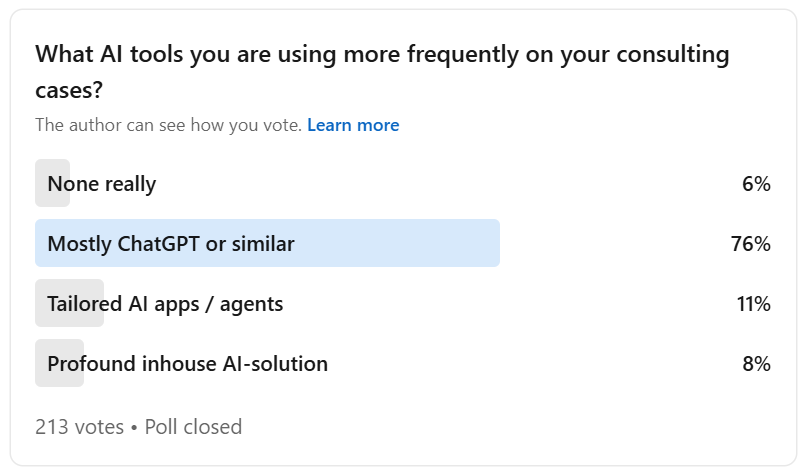Open the Learn more link
Image resolution: width=805 pixels, height=471 pixels.
click(x=353, y=125)
